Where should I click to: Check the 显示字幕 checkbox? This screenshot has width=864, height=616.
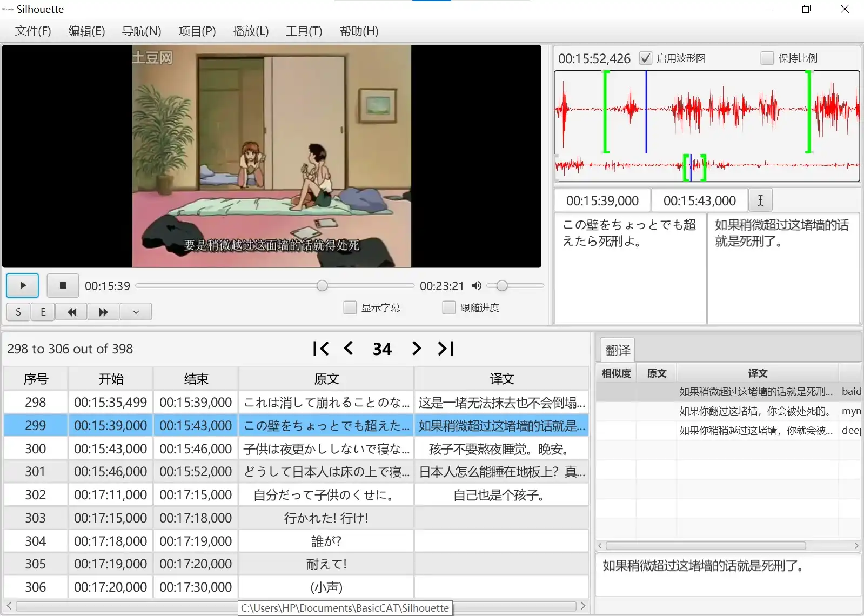pyautogui.click(x=350, y=307)
